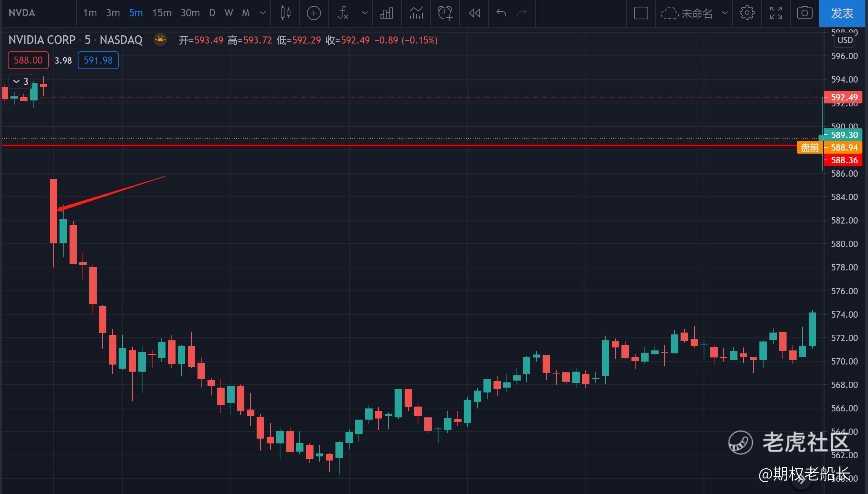This screenshot has height=494, width=868.
Task: Undo the last chart action
Action: [x=501, y=13]
